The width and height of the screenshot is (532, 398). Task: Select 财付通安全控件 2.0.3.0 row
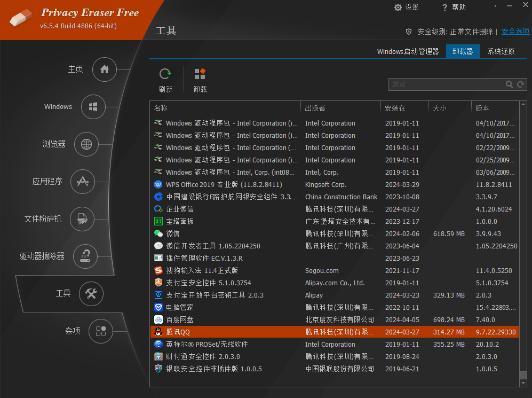click(334, 356)
